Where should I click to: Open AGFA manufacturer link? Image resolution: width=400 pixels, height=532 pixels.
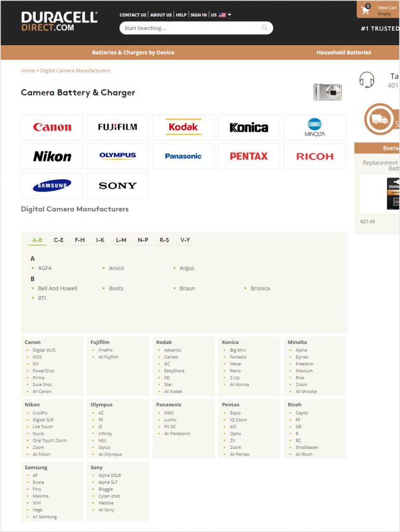[45, 268]
